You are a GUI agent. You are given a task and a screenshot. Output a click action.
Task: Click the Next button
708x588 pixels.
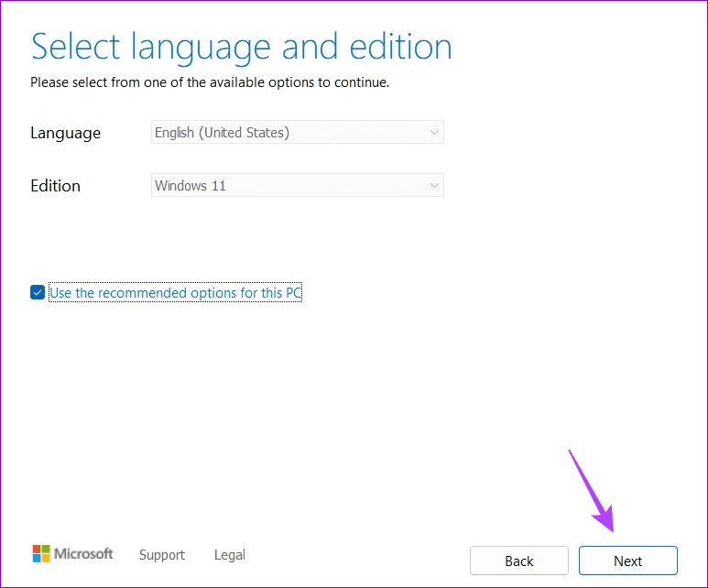[627, 561]
